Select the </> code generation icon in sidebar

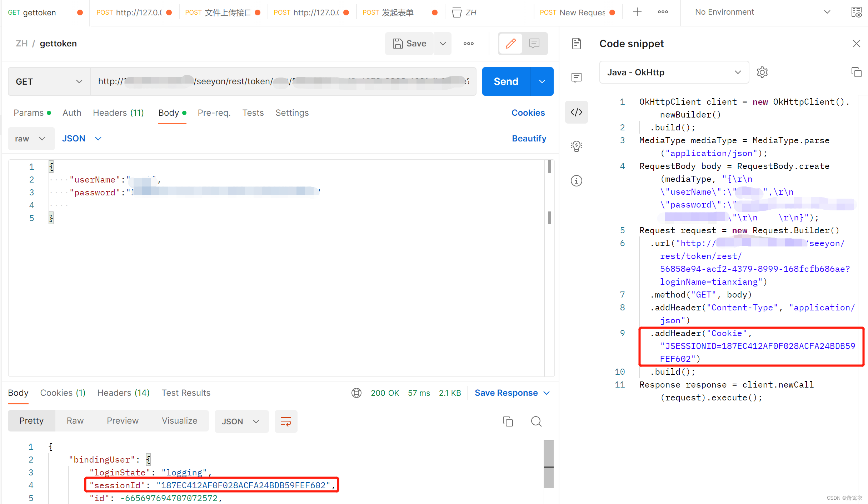[x=576, y=112]
